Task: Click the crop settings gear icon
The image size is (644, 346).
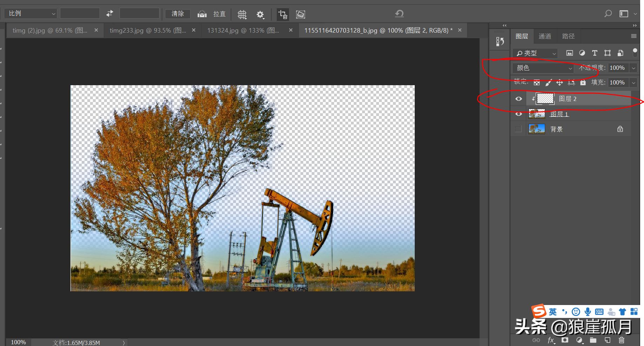Action: tap(260, 14)
